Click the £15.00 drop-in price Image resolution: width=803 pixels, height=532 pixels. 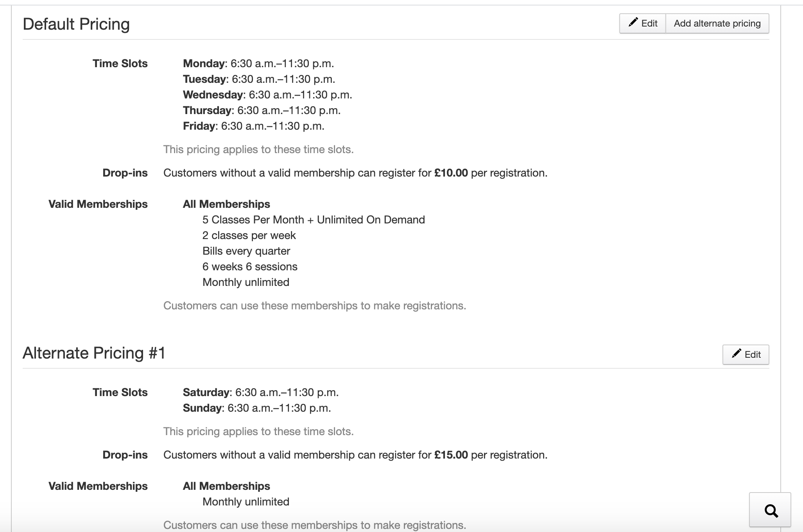451,455
